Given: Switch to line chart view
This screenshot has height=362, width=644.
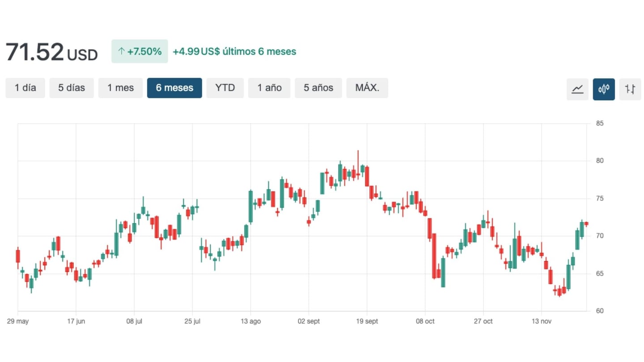Looking at the screenshot, I should point(577,89).
